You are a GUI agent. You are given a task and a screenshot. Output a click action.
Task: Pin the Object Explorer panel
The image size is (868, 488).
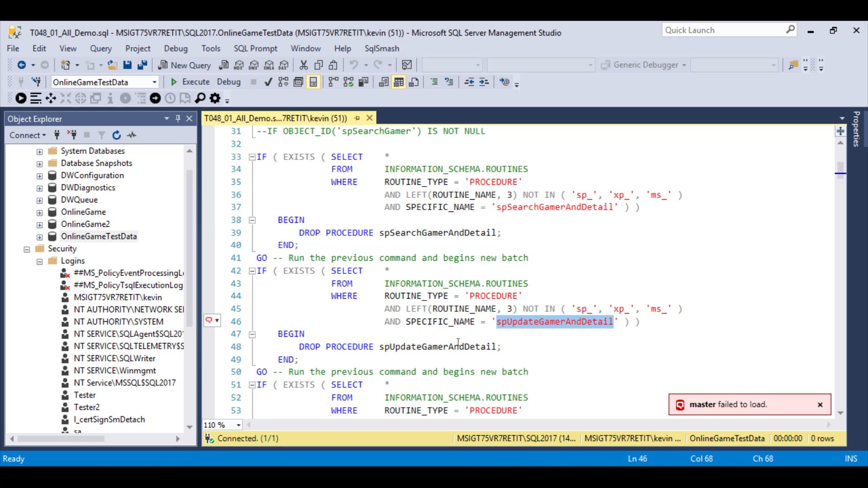pos(178,118)
